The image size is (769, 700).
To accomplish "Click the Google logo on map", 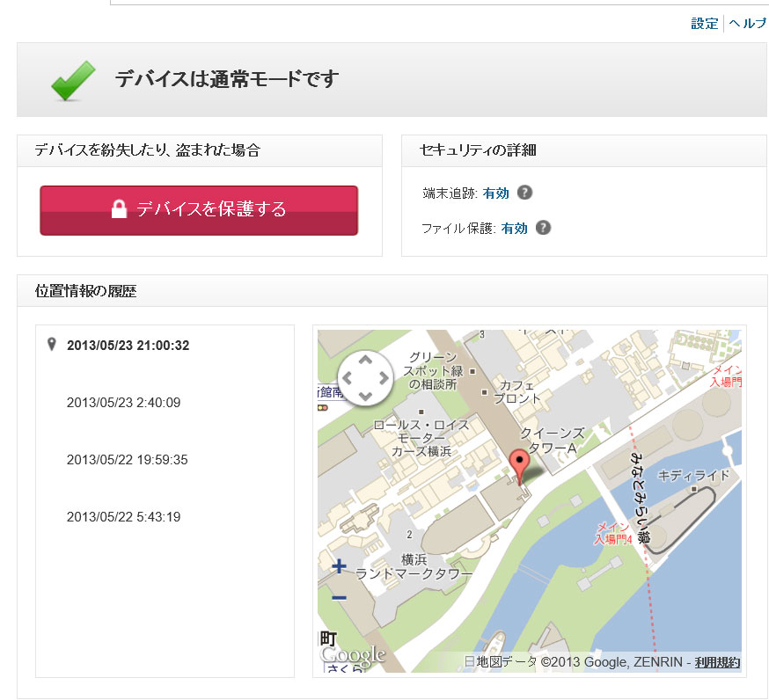I will coord(352,654).
